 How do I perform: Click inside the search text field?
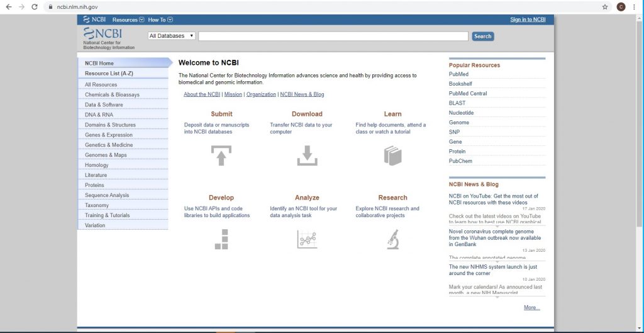click(333, 36)
